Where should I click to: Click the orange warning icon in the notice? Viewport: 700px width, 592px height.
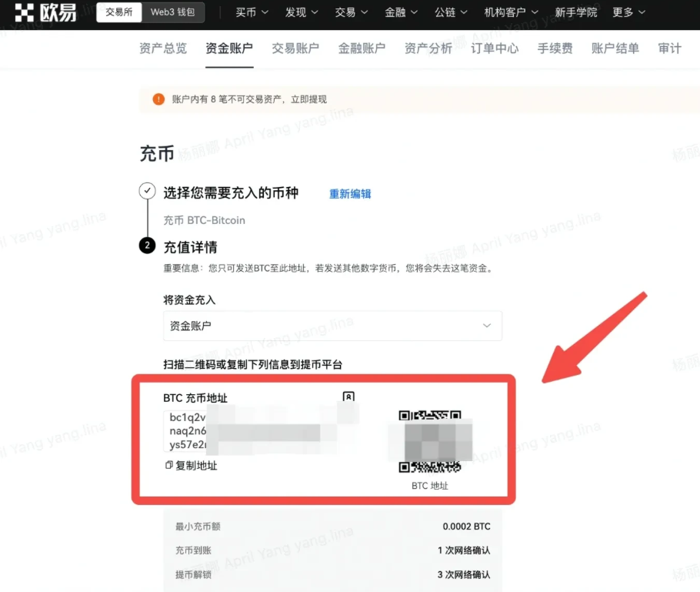pos(158,99)
